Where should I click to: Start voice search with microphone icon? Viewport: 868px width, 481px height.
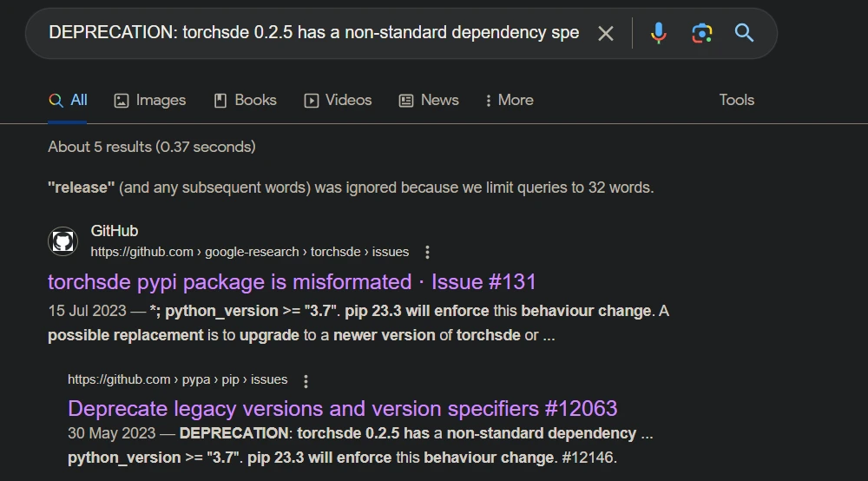(659, 33)
